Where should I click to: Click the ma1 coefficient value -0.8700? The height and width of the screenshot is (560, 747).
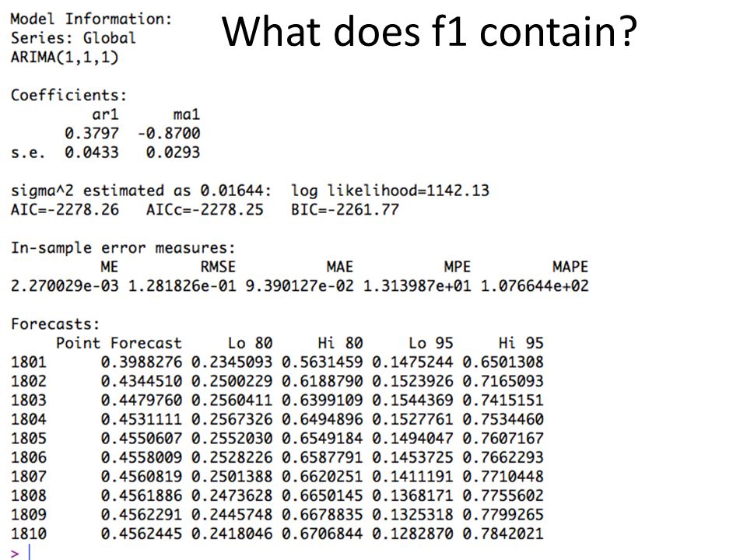[x=169, y=133]
